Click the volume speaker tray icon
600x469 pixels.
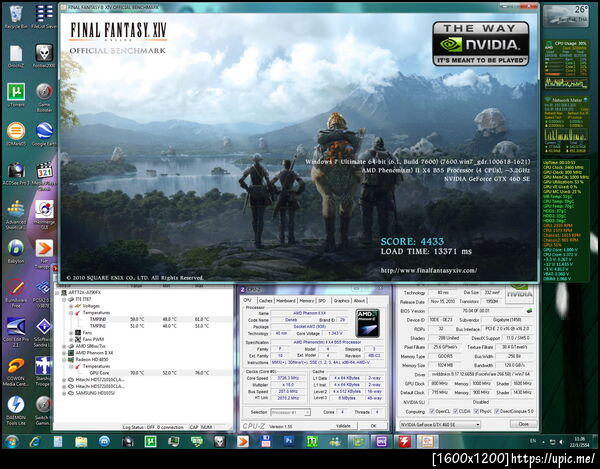pos(561,441)
